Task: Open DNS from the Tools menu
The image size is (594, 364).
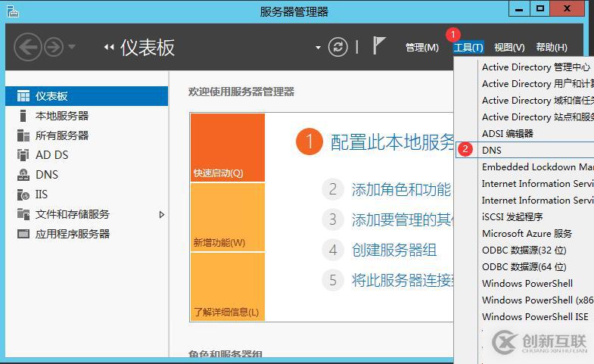Action: point(524,150)
